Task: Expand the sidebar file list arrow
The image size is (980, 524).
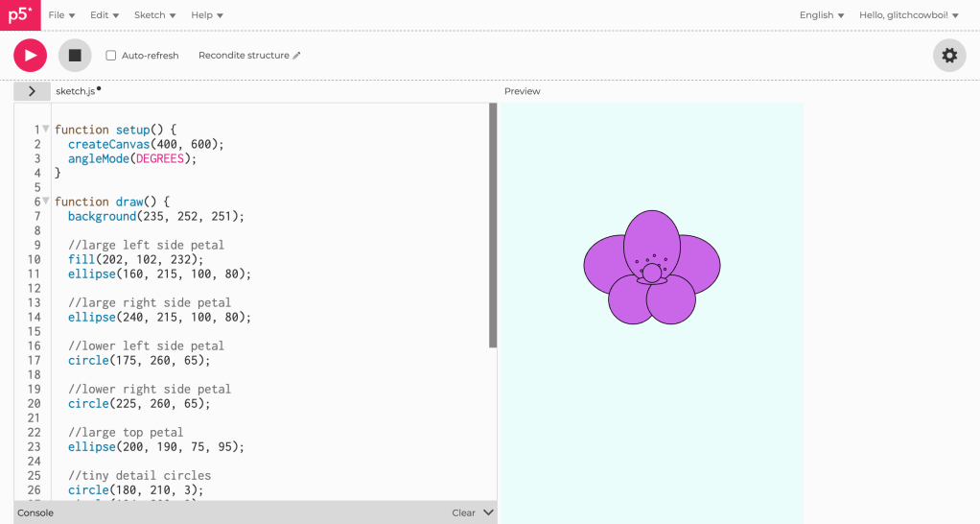Action: [32, 91]
